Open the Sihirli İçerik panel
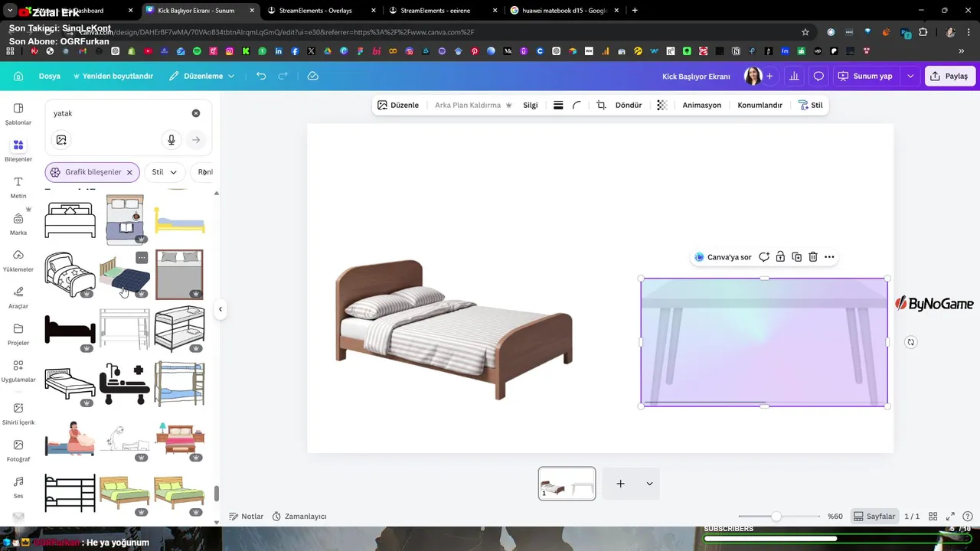This screenshot has width=980, height=551. 18,414
